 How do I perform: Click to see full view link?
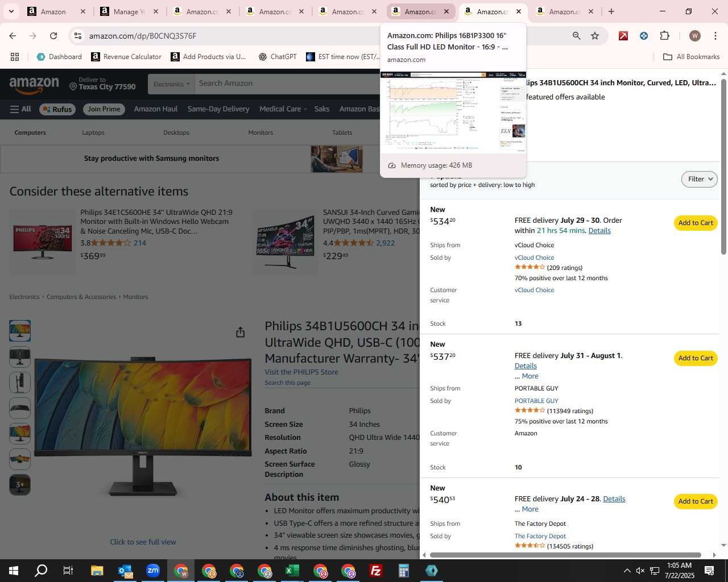143,542
